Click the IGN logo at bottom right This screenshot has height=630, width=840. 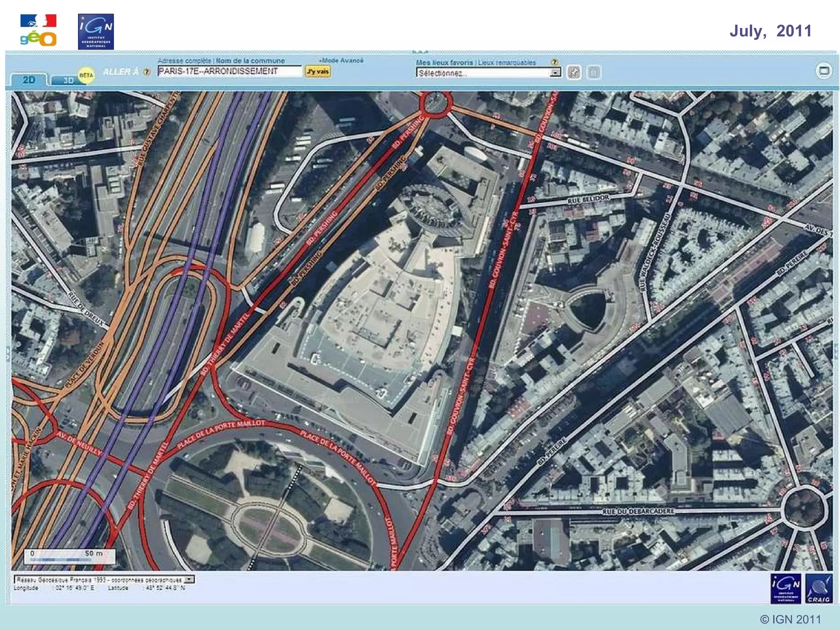[x=785, y=589]
